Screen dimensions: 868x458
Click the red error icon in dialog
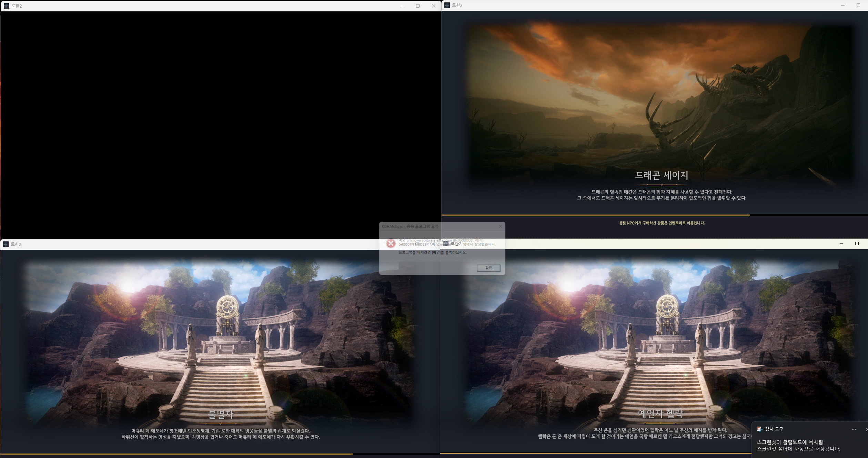click(391, 243)
